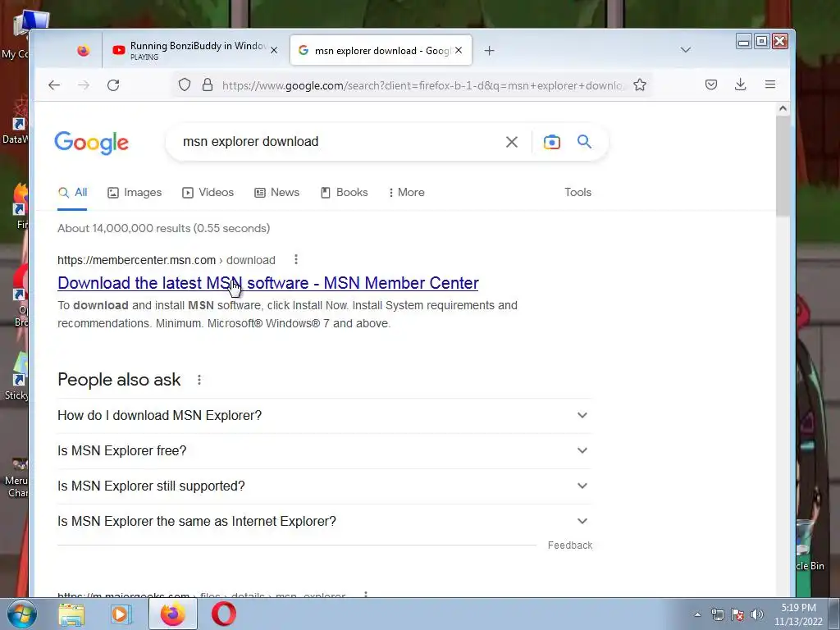Open search Tools options
The height and width of the screenshot is (630, 840).
click(577, 192)
